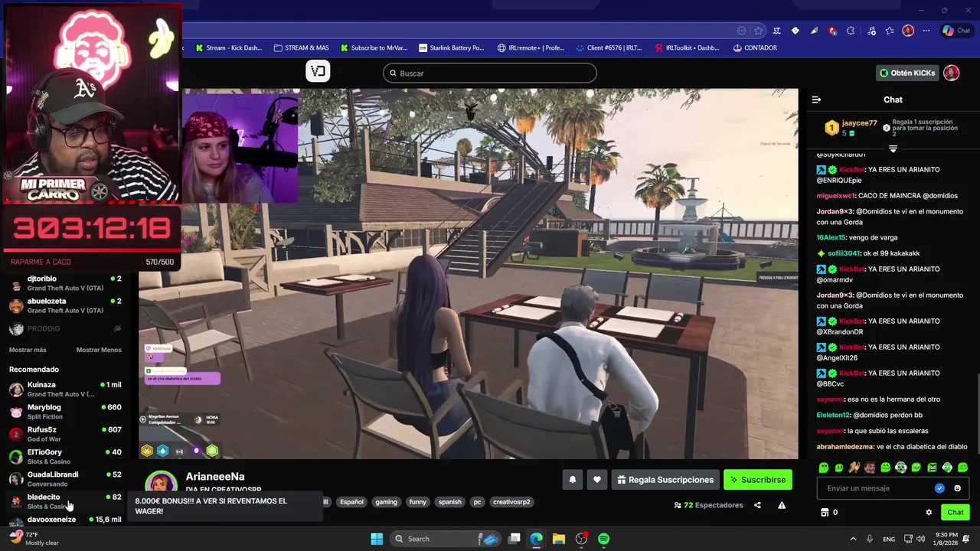Click jaaycee77 top gifter name
Image resolution: width=980 pixels, height=551 pixels.
(x=859, y=123)
